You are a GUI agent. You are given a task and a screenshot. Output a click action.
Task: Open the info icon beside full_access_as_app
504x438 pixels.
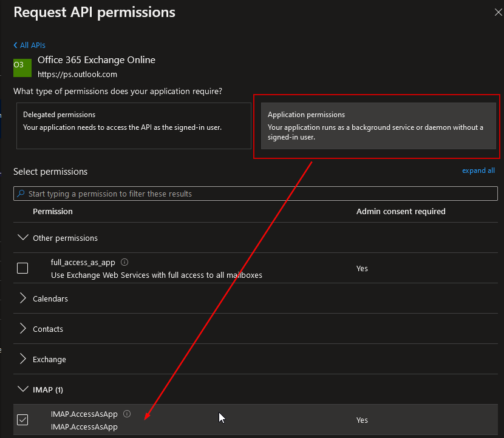(124, 262)
